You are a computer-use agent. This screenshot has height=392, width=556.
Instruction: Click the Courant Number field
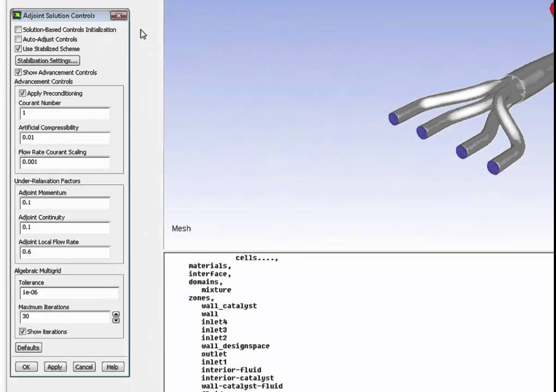[64, 113]
